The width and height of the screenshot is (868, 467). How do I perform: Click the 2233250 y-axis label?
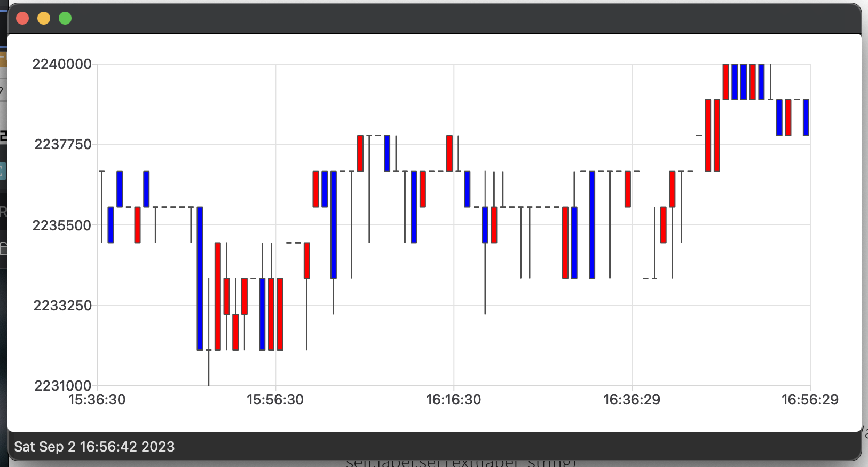pos(62,305)
